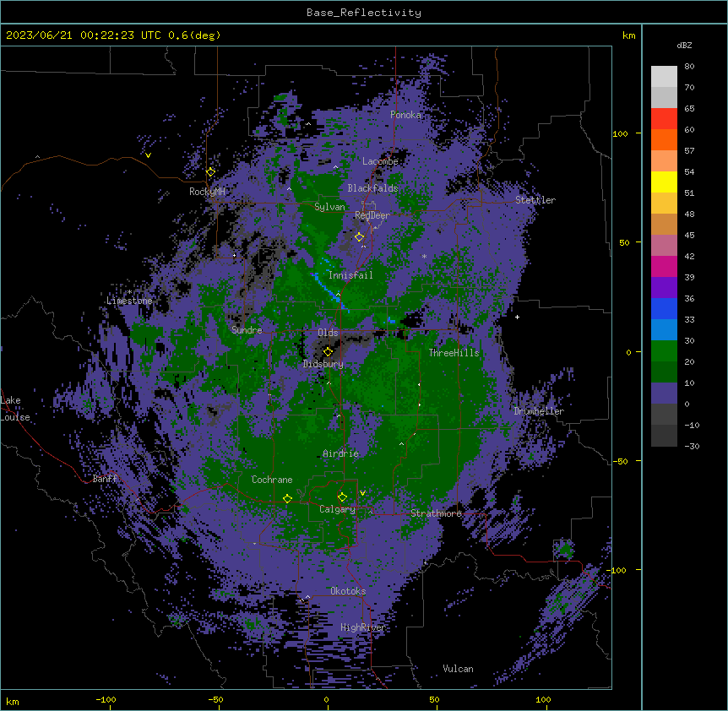
Task: Click the Olds label
Action: coord(328,333)
